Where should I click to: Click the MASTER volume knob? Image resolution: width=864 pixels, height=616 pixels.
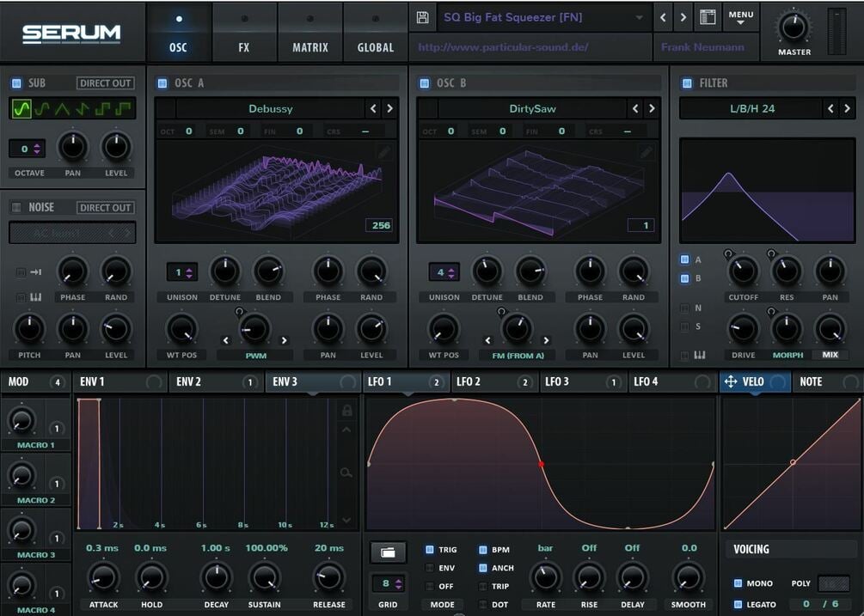(x=794, y=27)
